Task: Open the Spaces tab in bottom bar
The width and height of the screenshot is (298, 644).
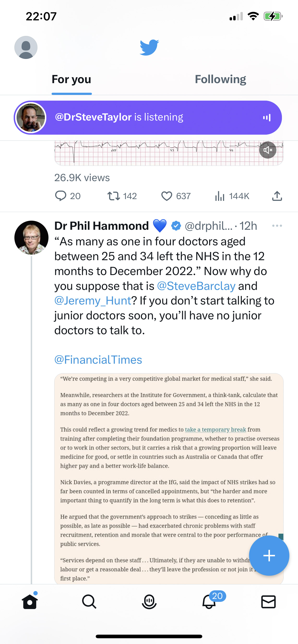Action: (x=149, y=602)
